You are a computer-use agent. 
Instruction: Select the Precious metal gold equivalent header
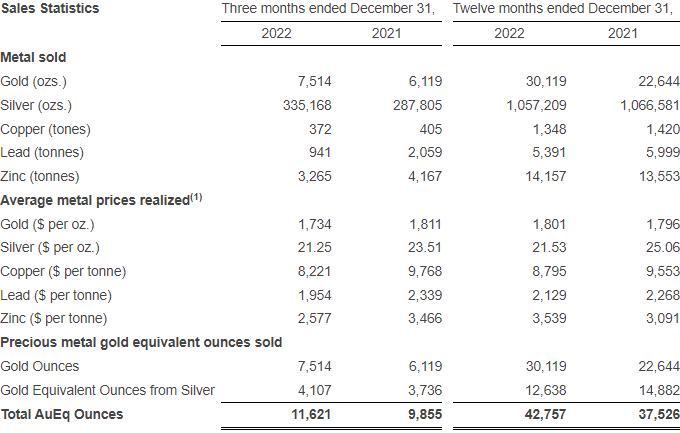pos(141,342)
